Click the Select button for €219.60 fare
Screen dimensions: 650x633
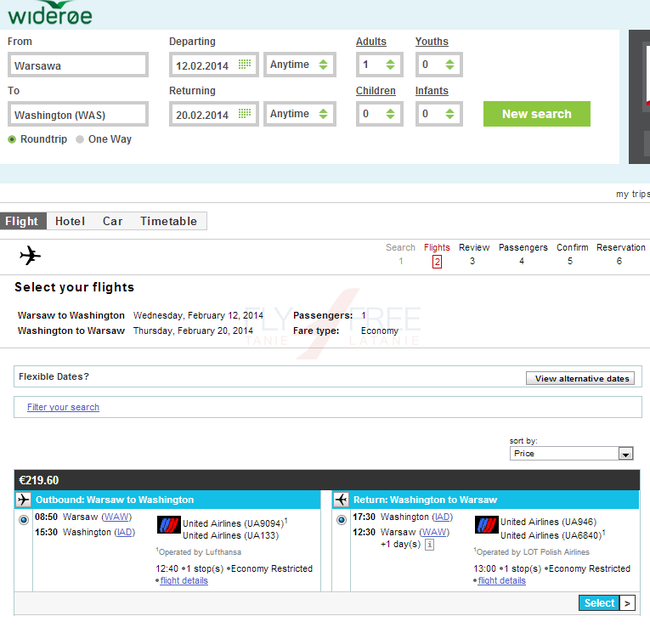pyautogui.click(x=599, y=603)
